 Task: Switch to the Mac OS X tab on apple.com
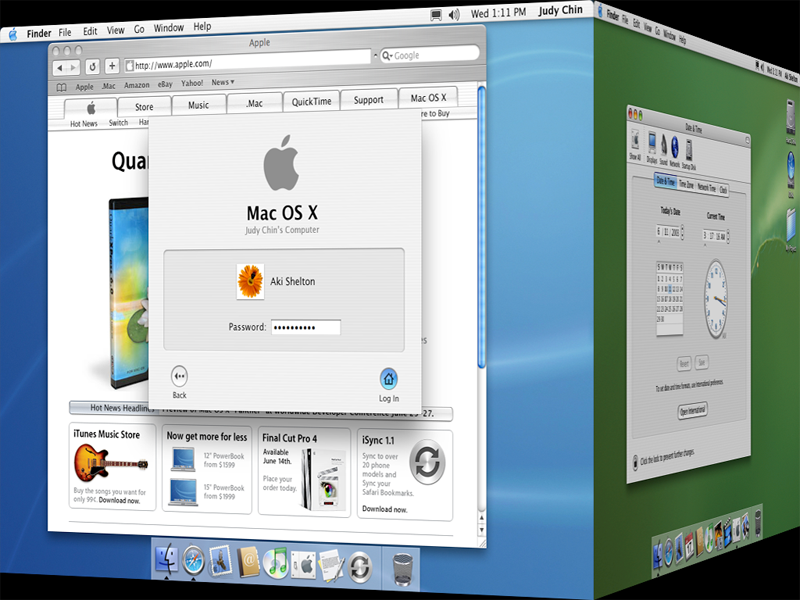click(428, 97)
